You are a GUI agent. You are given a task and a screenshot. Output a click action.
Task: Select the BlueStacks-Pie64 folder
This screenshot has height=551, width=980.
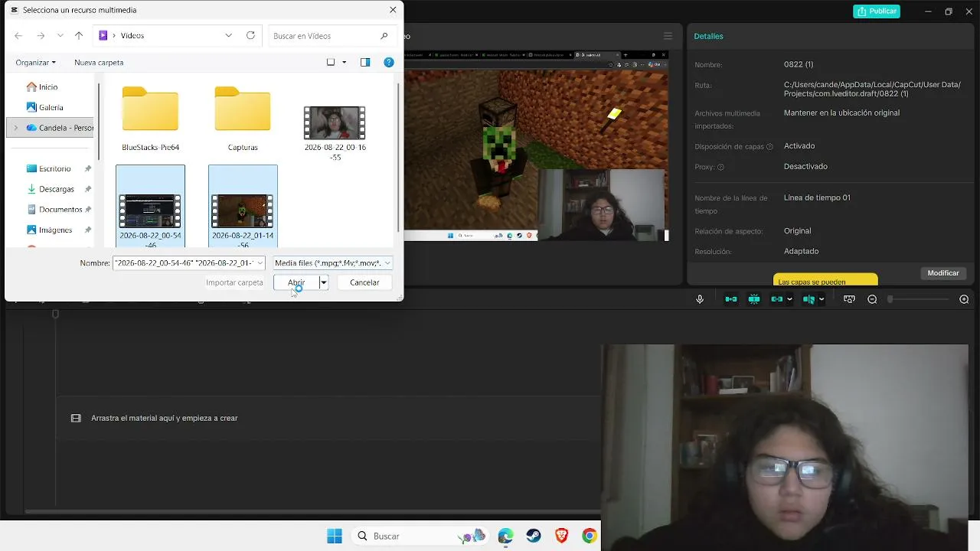[x=150, y=119]
